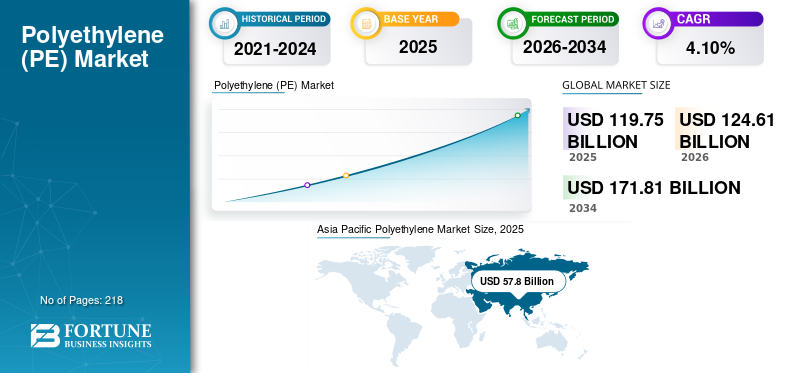Click the CAGR label
Image resolution: width=800 pixels, height=374 pixels.
(693, 19)
